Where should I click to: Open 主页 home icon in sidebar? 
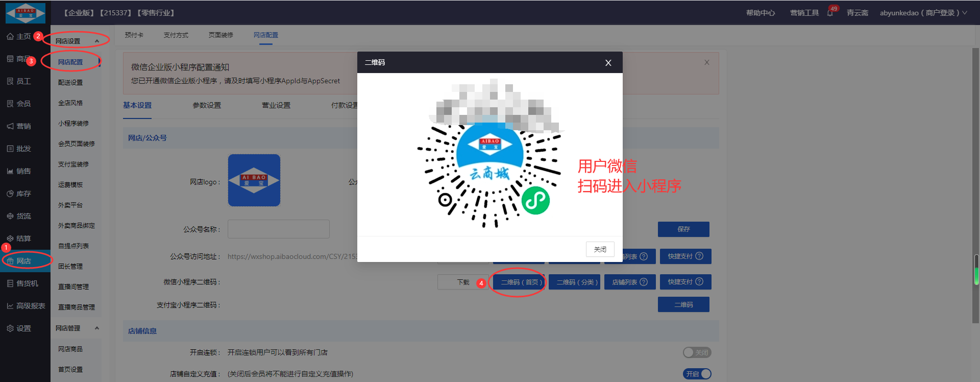pos(19,36)
